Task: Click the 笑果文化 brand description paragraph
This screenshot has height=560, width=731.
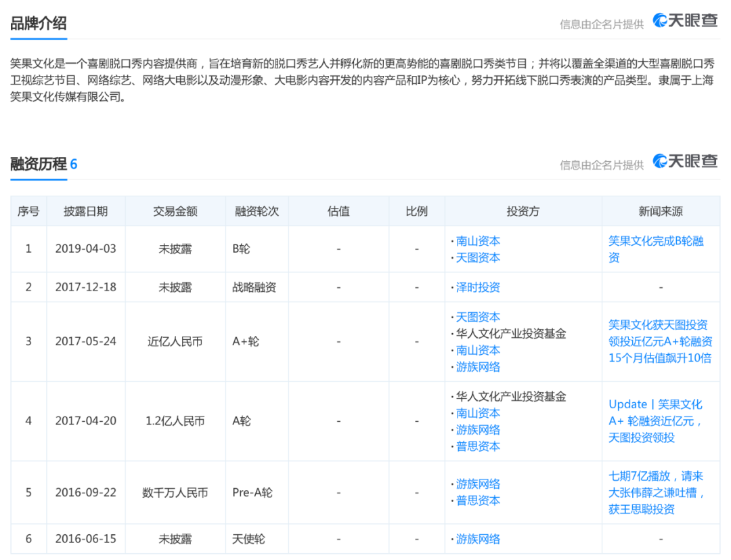Action: (x=362, y=80)
